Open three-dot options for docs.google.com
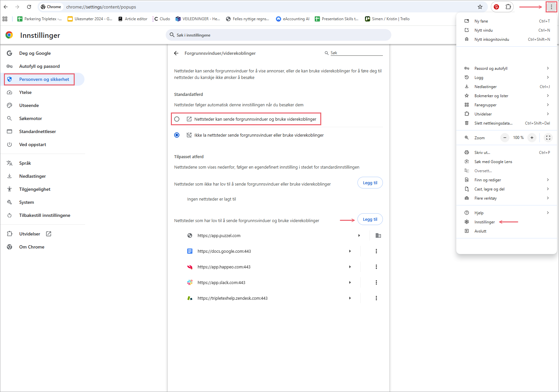The image size is (559, 392). point(376,251)
